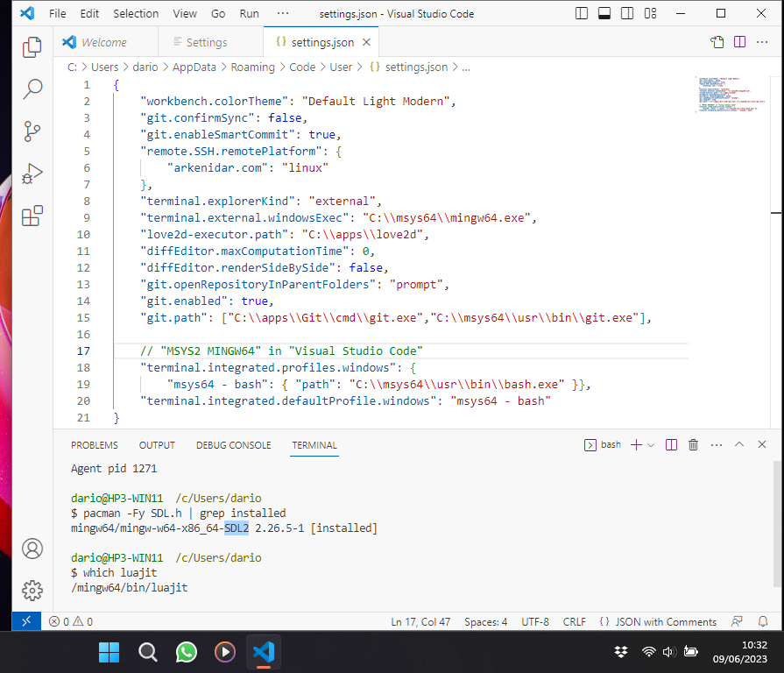This screenshot has width=784, height=673.
Task: Open the Go menu
Action: (218, 13)
